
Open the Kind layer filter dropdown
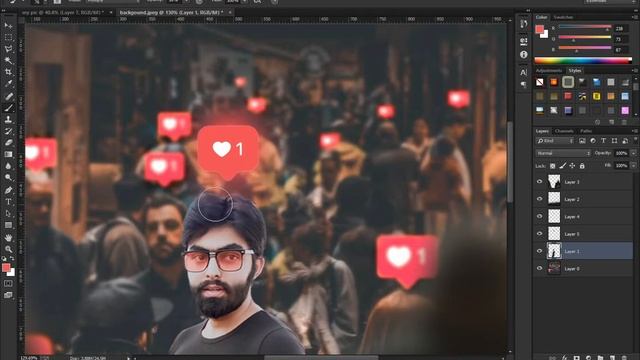[x=555, y=141]
